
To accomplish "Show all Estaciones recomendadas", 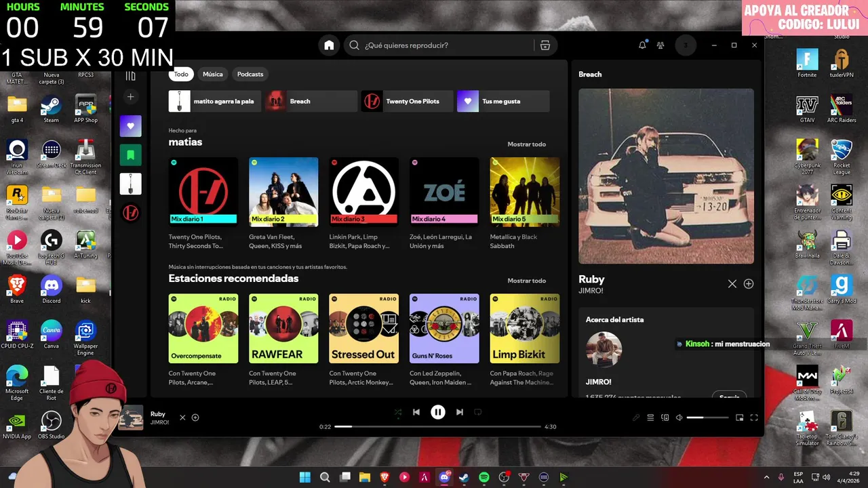I will 527,281.
